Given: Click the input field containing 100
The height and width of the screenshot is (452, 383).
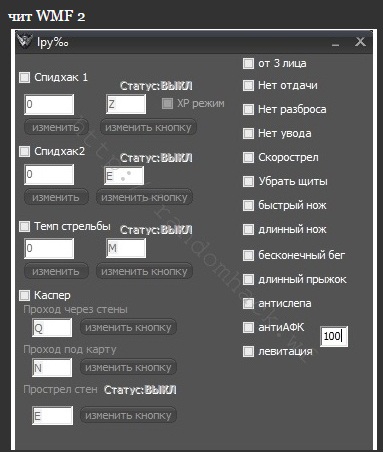Looking at the screenshot, I should (x=334, y=336).
